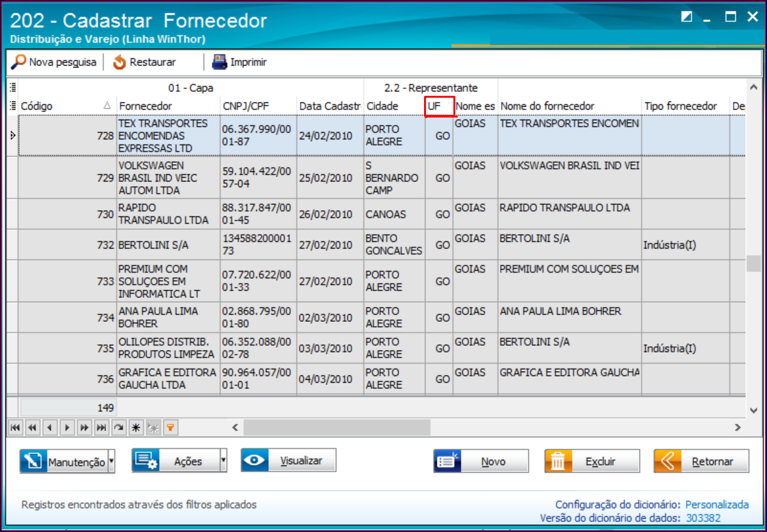Click the curved-arrow goto bookmark icon
This screenshot has height=532, width=767.
(x=118, y=428)
